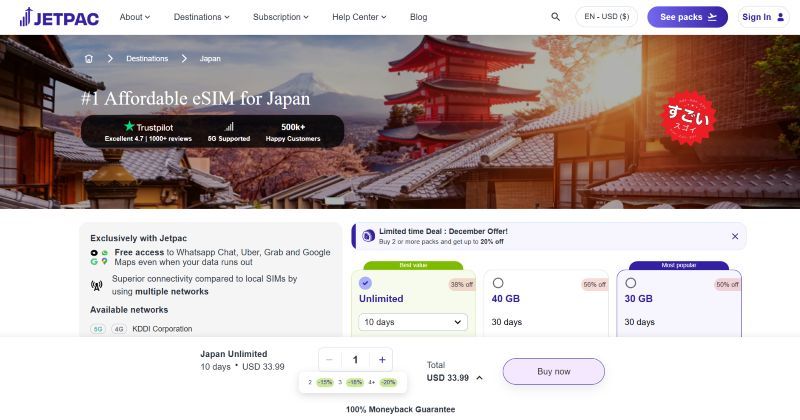The height and width of the screenshot is (420, 800).
Task: Click the multiple networks antenna icon
Action: coord(96,285)
